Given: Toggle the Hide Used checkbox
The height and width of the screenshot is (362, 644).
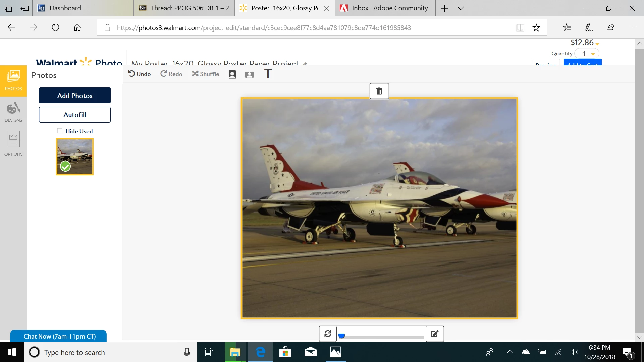Looking at the screenshot, I should (x=60, y=131).
